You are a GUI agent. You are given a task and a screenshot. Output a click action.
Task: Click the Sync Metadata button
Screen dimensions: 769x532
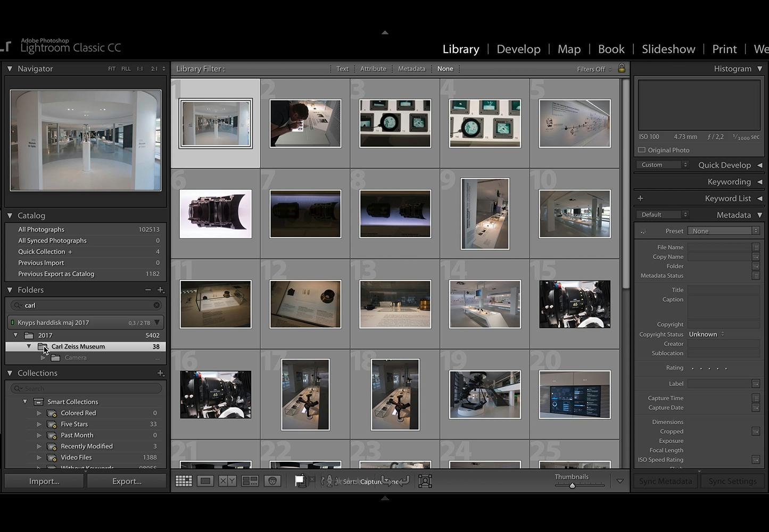point(665,481)
